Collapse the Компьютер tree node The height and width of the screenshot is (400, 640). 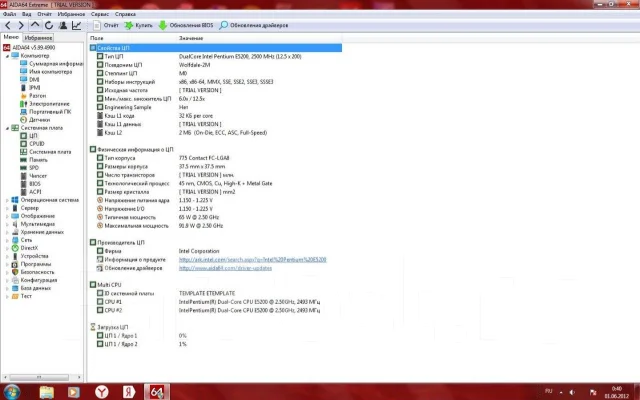click(x=7, y=56)
